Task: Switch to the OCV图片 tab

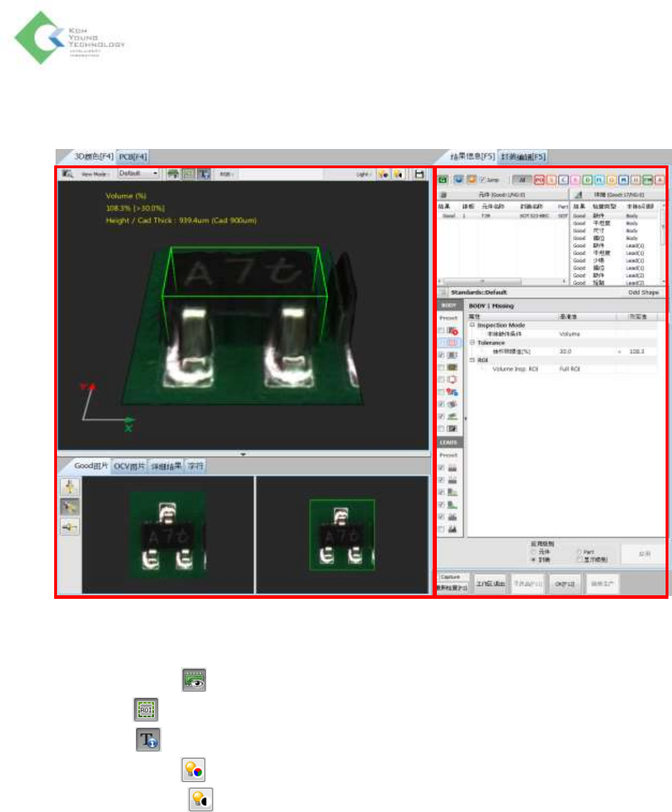Action: click(130, 466)
